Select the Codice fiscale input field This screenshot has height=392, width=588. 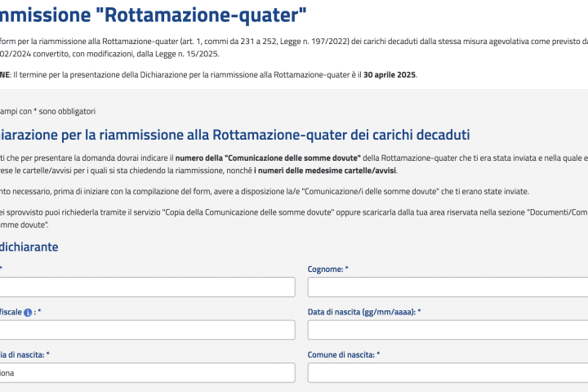tap(147, 330)
